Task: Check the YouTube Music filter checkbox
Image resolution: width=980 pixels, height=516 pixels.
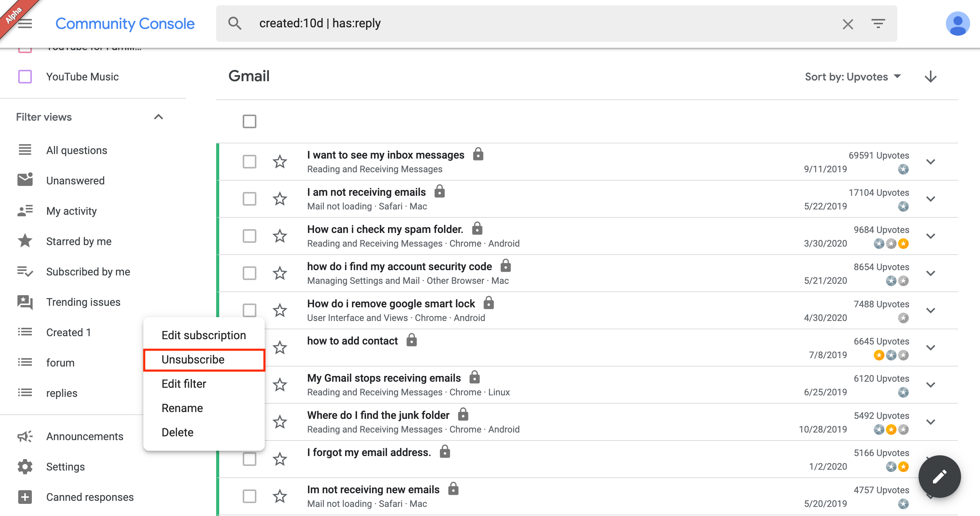Action: (x=24, y=77)
